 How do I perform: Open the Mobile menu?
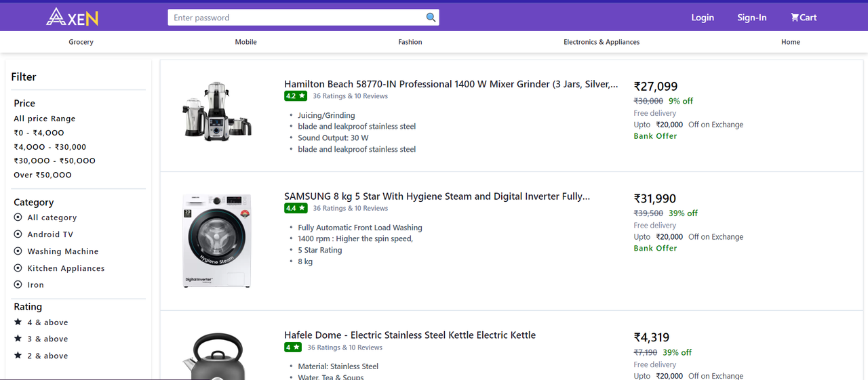(245, 42)
